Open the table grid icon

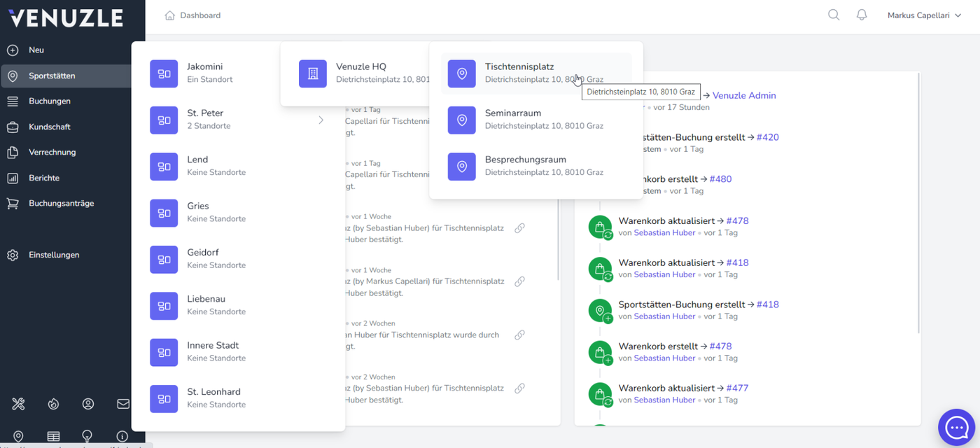pyautogui.click(x=53, y=436)
